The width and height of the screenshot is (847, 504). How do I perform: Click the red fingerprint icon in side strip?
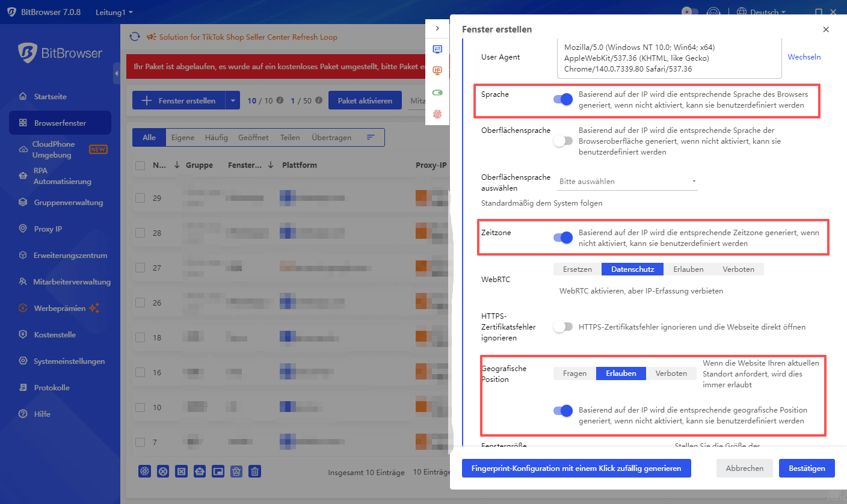[x=437, y=114]
